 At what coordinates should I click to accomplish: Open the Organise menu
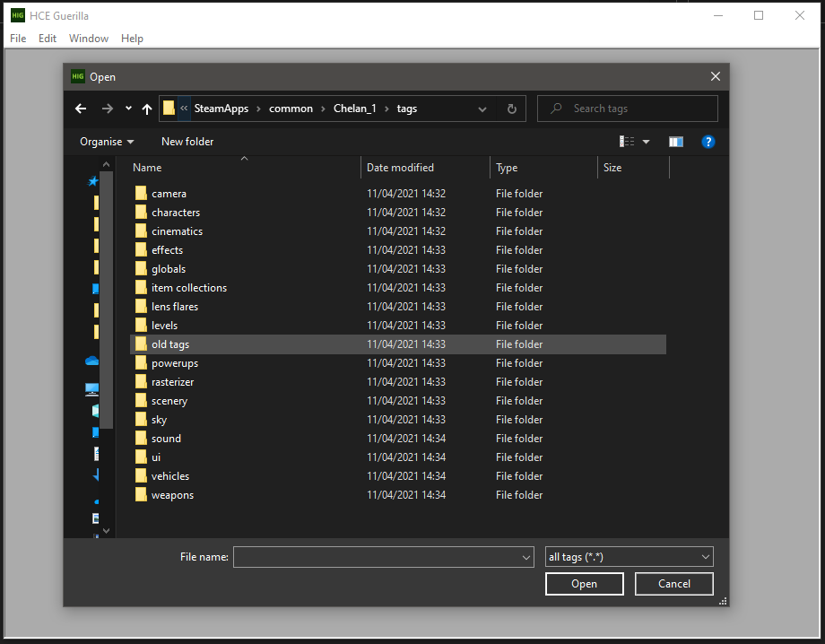(107, 142)
